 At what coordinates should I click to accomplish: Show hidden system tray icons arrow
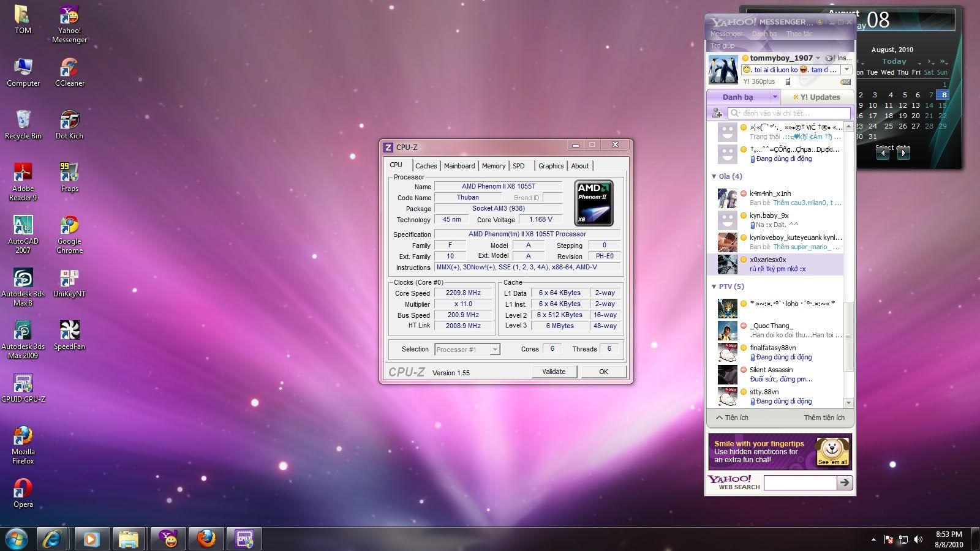pos(873,540)
